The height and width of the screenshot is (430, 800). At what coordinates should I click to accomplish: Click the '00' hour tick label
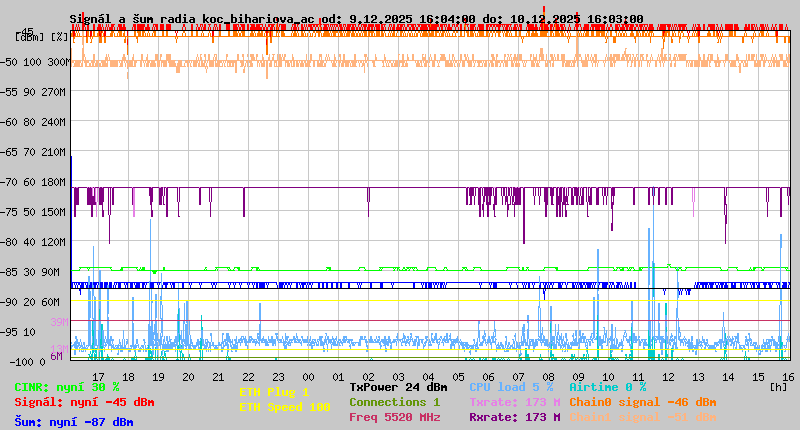coord(309,377)
